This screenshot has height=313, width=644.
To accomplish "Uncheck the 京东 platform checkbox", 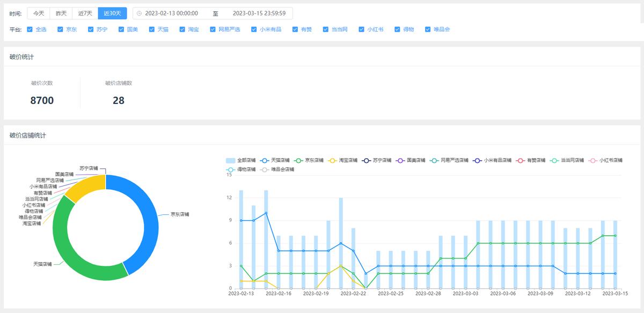I will [61, 29].
